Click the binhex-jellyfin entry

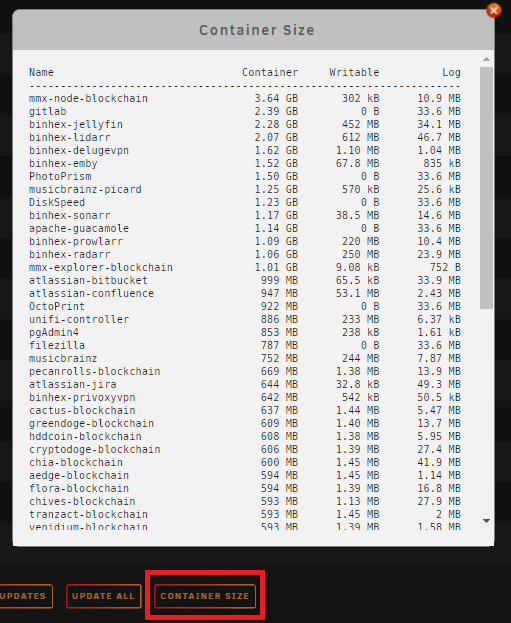click(76, 124)
